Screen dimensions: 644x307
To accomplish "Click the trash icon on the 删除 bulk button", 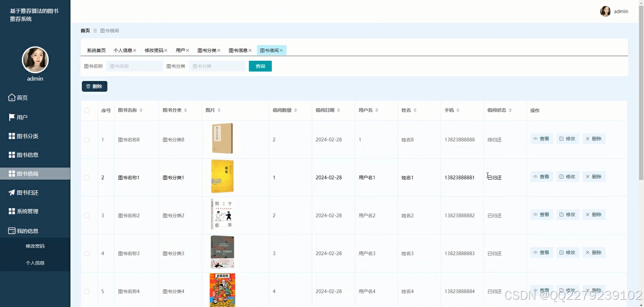I will tap(88, 86).
